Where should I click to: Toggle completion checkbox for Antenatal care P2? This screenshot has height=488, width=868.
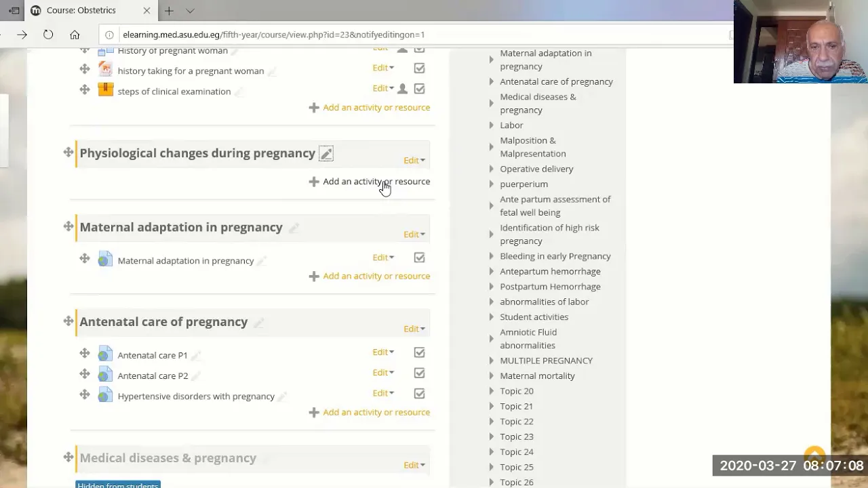click(419, 373)
